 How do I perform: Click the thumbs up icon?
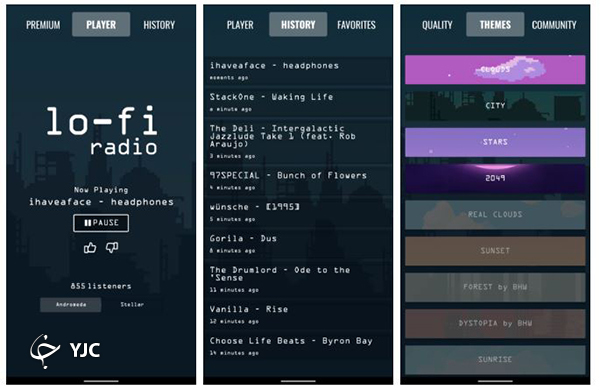point(90,248)
